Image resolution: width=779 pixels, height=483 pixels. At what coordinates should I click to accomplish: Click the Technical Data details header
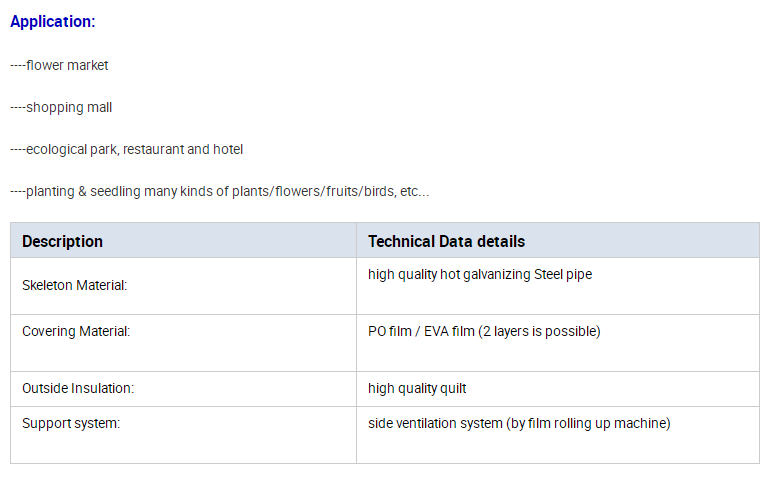click(557, 241)
